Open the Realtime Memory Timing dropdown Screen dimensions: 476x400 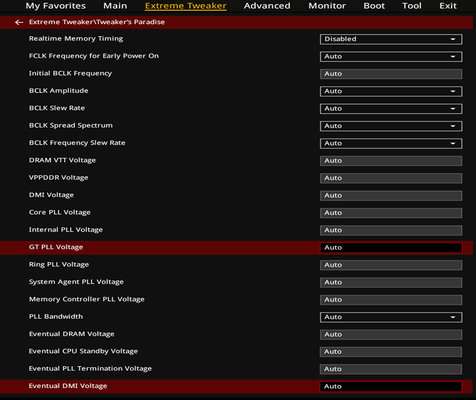pyautogui.click(x=391, y=39)
